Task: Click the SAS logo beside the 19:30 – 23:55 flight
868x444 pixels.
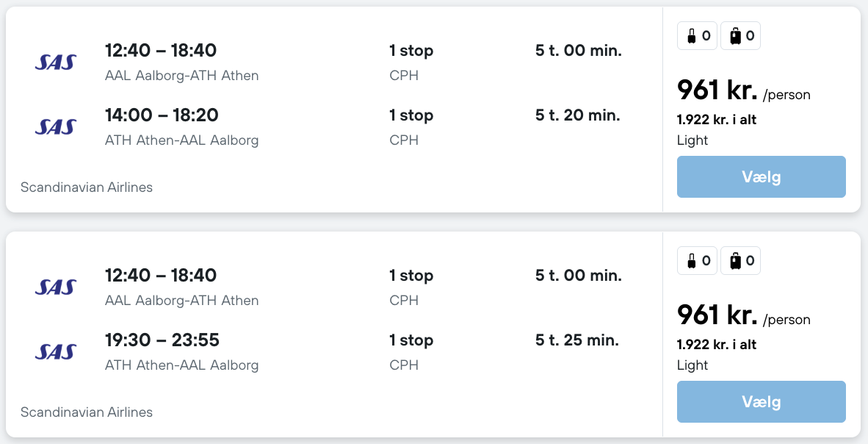Action: click(55, 351)
